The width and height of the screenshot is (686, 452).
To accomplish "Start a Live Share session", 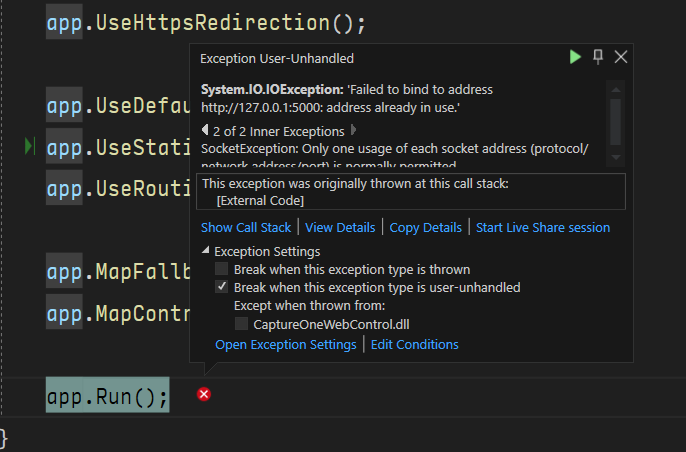I will 542,227.
